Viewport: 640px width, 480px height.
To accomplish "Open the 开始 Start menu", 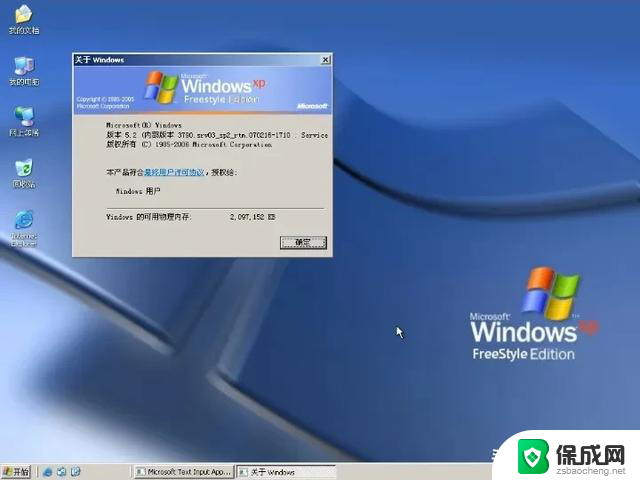I will [x=16, y=472].
